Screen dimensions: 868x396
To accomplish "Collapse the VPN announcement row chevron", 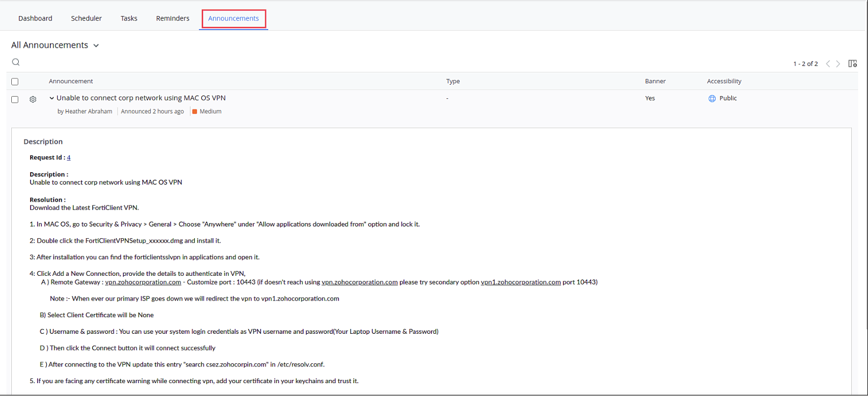I will (x=52, y=98).
